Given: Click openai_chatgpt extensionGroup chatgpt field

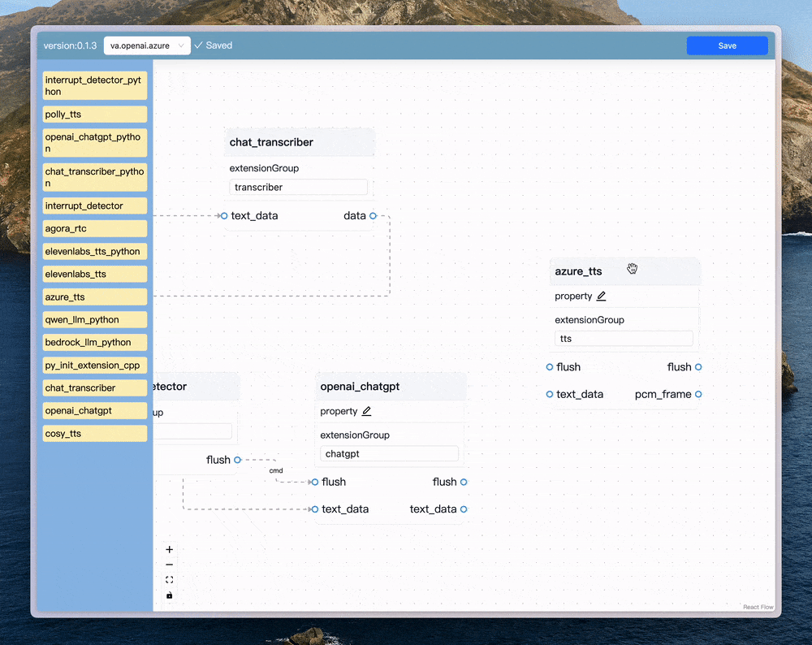Looking at the screenshot, I should tap(389, 453).
